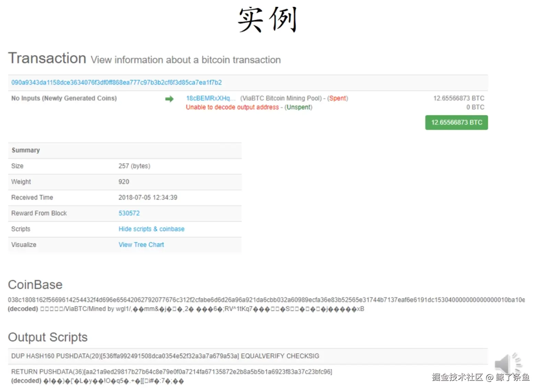Screen dimensions: 540x392
Task: Click the 'Received Time' row label
Action: (32, 197)
